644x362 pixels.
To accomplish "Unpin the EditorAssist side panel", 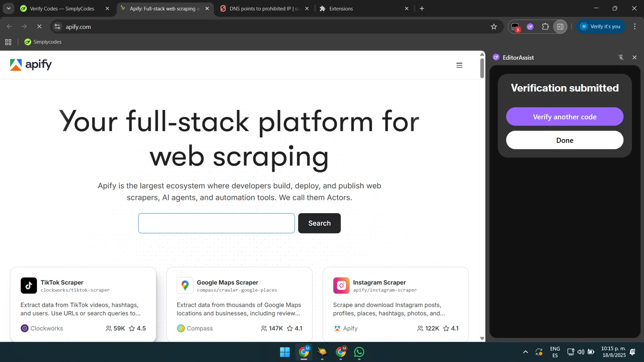I will pyautogui.click(x=621, y=57).
